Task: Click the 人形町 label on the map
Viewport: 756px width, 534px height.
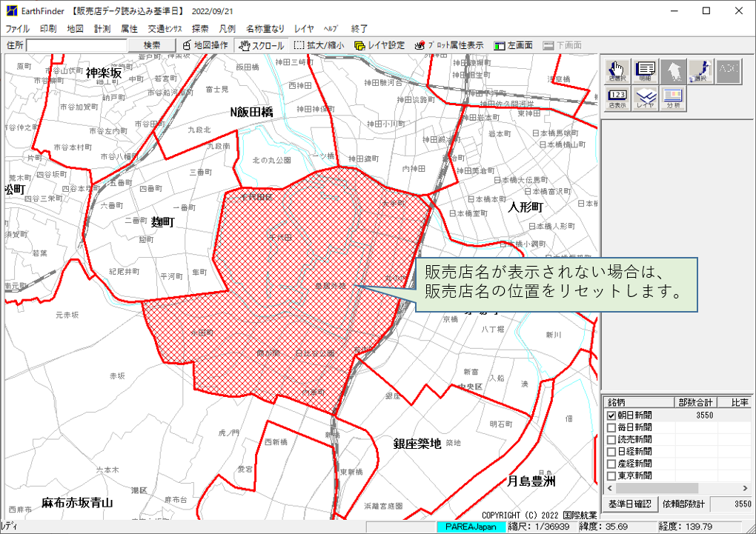Action: (x=525, y=207)
